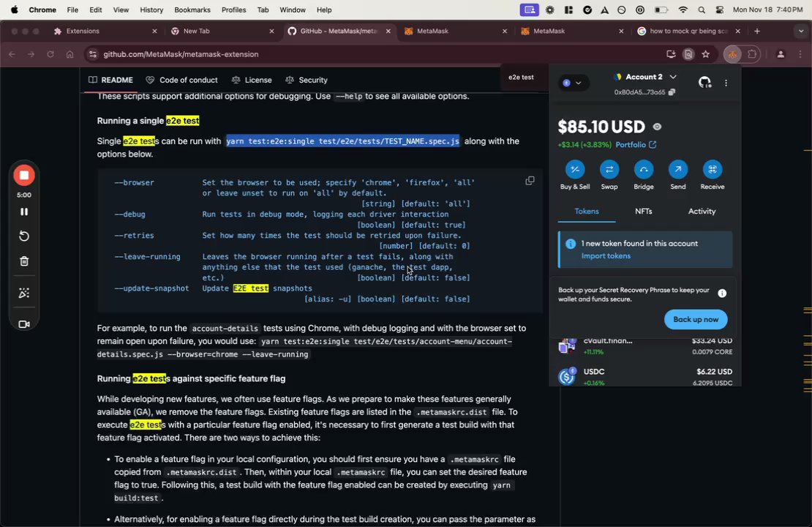Screen dimensions: 812x527
Task: Open the Code of conduct tab
Action: pyautogui.click(x=181, y=81)
